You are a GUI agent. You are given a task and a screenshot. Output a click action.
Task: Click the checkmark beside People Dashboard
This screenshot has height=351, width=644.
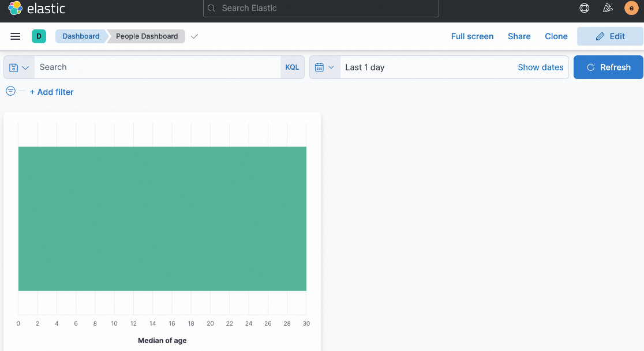point(194,36)
